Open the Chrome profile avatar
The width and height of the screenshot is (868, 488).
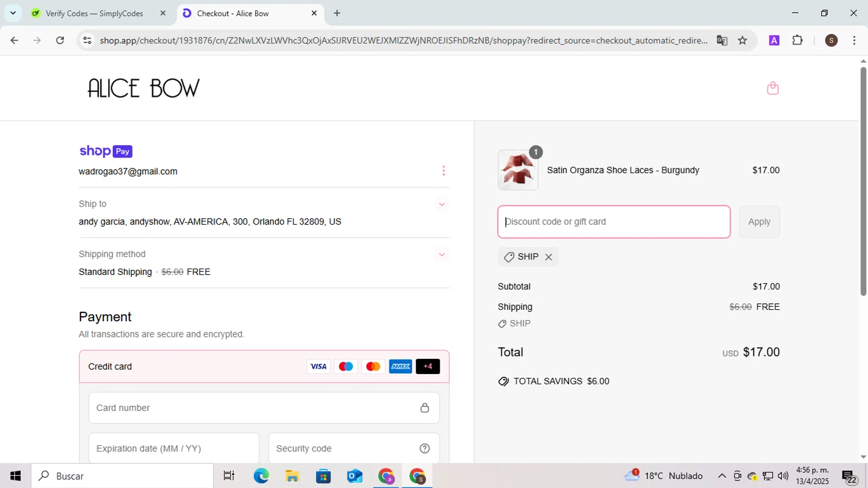(x=832, y=41)
